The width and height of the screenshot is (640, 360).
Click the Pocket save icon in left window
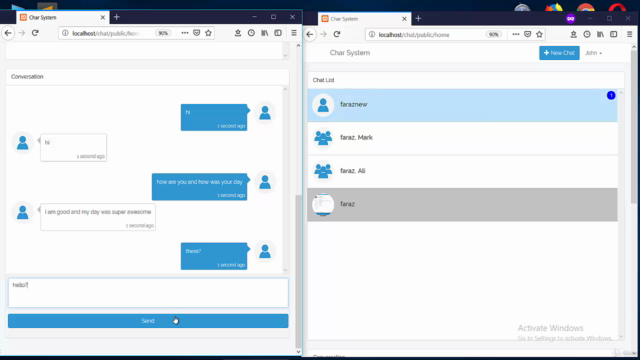point(197,33)
